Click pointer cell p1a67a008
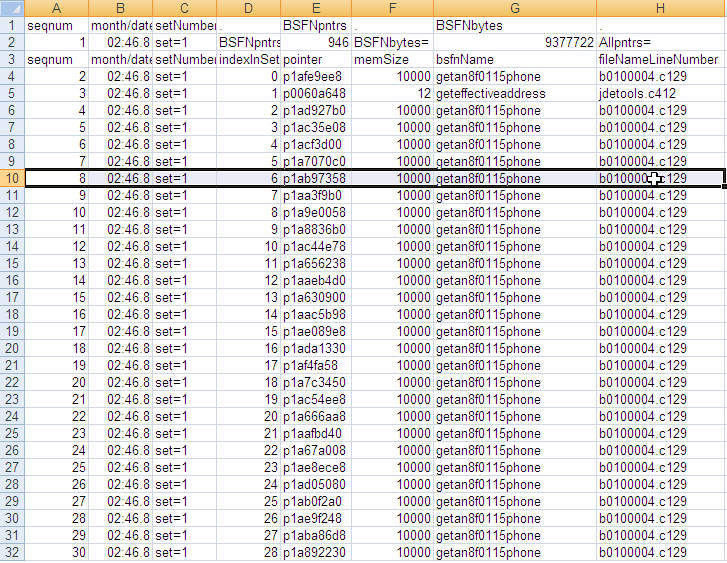This screenshot has width=727, height=563. [316, 451]
